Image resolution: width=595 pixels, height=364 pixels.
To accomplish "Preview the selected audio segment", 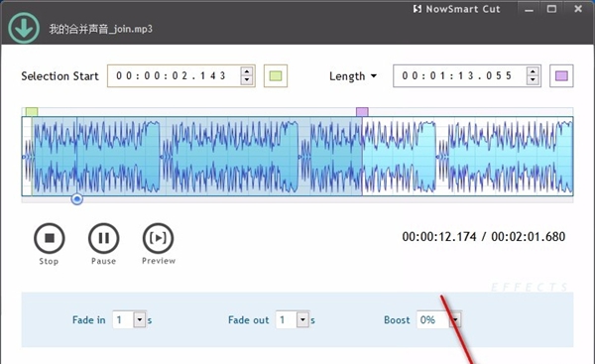I will pyautogui.click(x=159, y=238).
